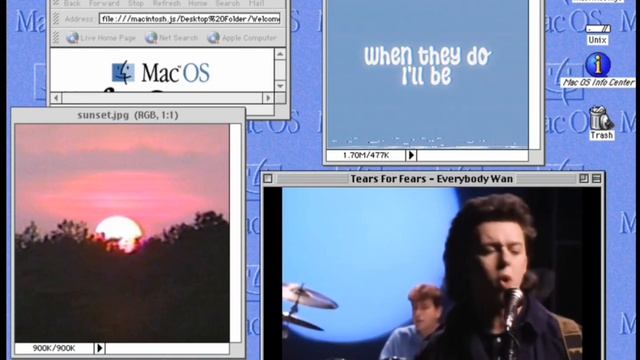
Task: Click the 'When they do I'll be' image
Action: (427, 73)
